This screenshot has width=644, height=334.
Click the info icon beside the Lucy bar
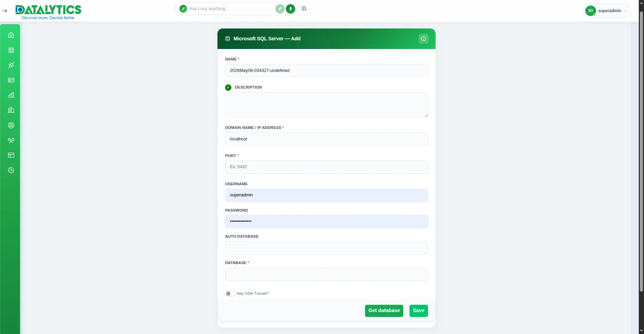coord(304,9)
